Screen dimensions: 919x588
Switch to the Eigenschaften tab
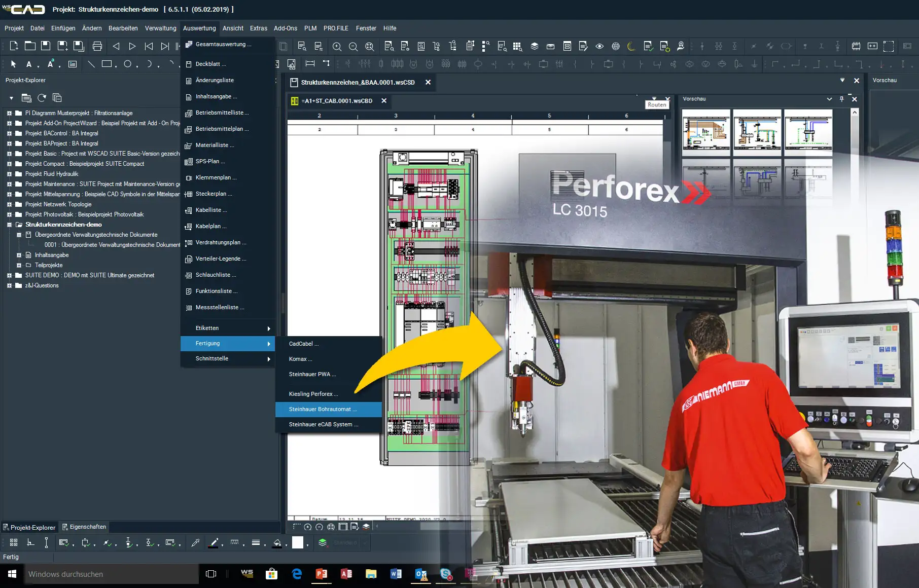click(84, 527)
